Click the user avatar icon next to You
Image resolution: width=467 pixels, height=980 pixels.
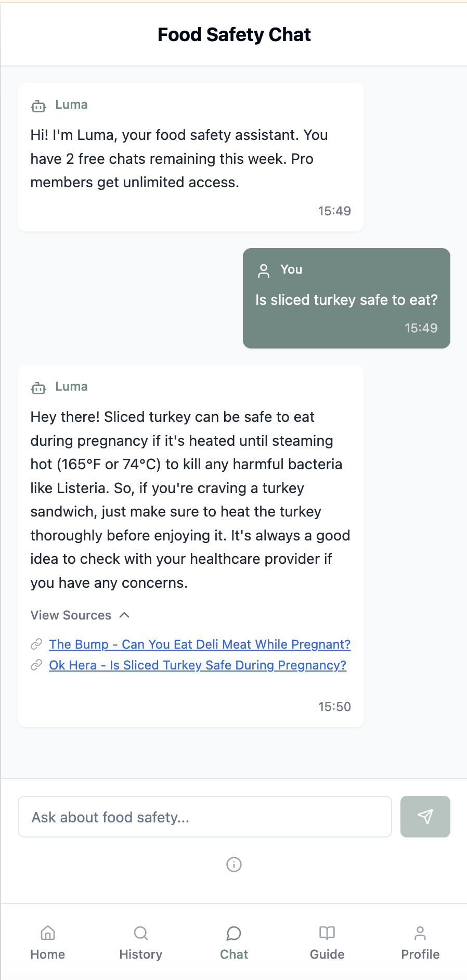click(x=264, y=270)
